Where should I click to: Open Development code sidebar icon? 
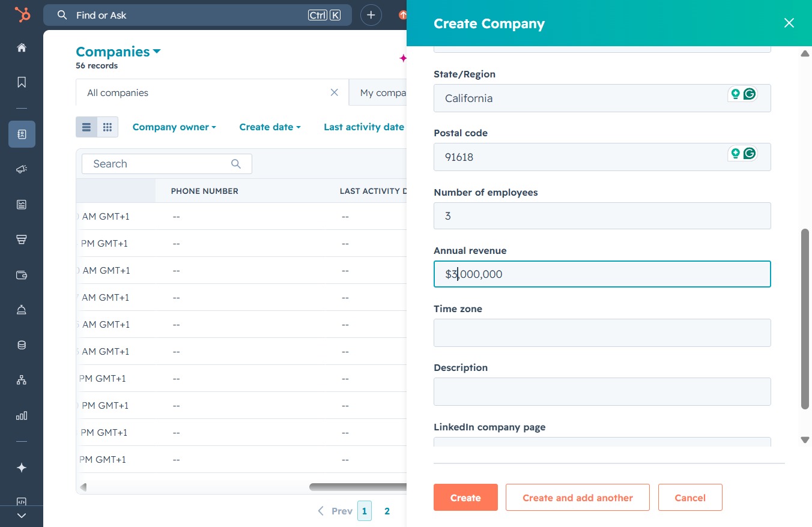(22, 501)
